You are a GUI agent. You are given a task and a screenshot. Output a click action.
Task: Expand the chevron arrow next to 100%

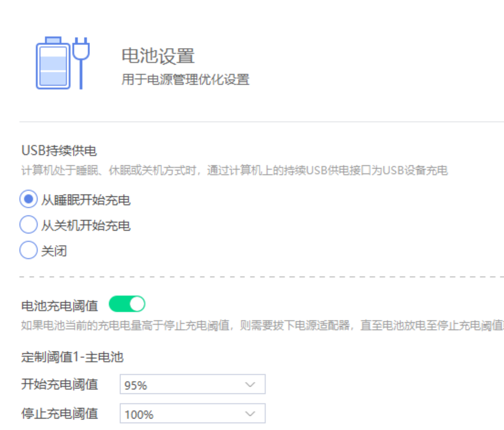click(x=250, y=414)
